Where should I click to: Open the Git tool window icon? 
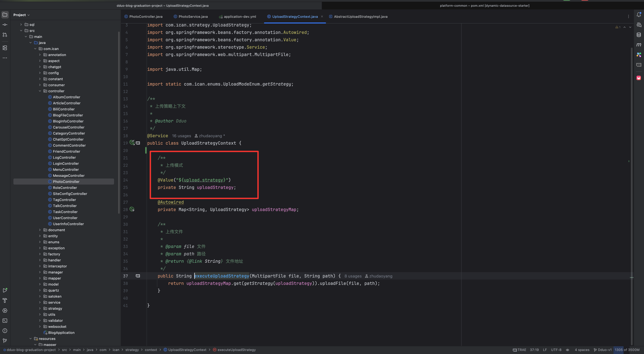pos(5,340)
